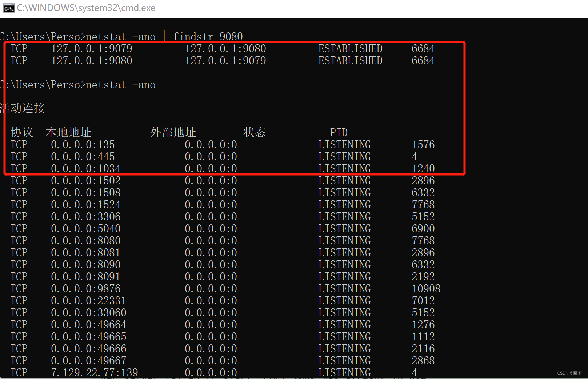Screen dimensions: 588x379
Task: Select local address 0.0.0.0:9876
Action: 86,289
